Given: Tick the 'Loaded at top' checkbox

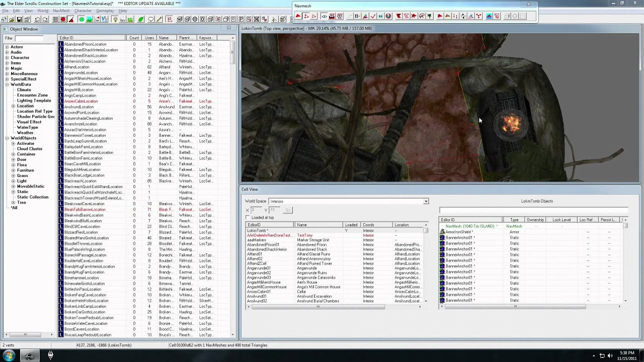Looking at the screenshot, I should (x=248, y=217).
